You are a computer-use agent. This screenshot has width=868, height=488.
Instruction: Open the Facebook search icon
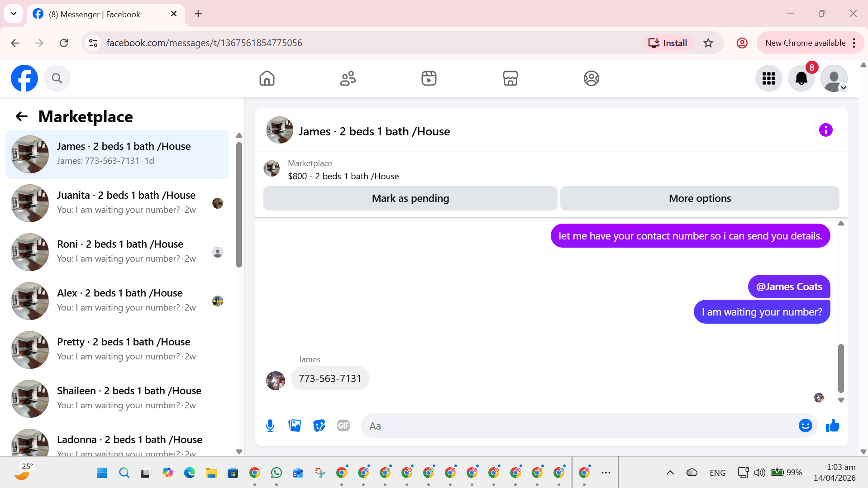pos(57,78)
